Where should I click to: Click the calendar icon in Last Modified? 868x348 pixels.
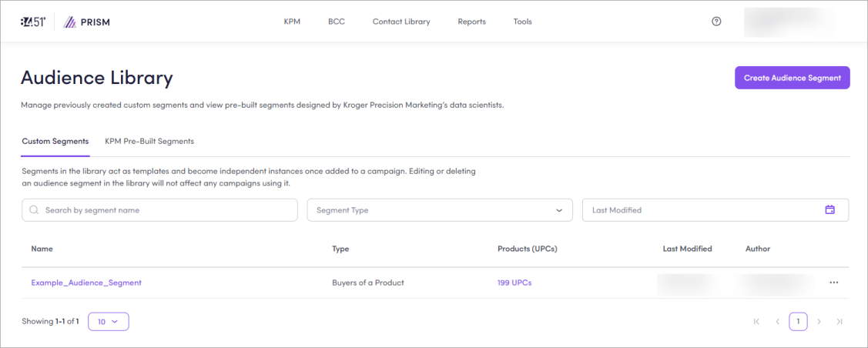(x=829, y=209)
